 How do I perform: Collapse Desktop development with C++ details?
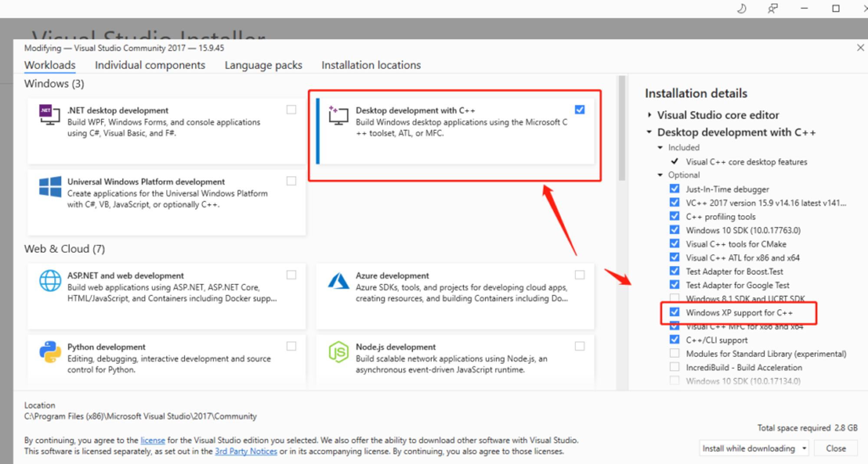[x=649, y=132]
